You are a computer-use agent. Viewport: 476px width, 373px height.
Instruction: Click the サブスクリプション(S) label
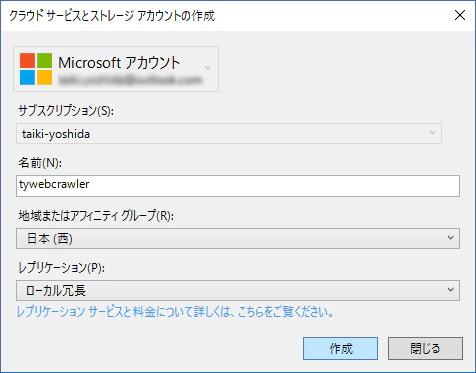point(66,110)
